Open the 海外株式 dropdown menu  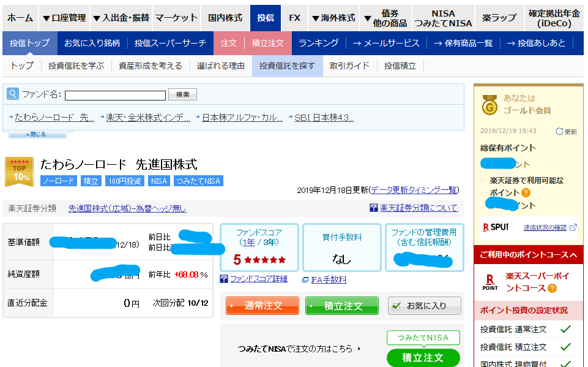pos(333,18)
